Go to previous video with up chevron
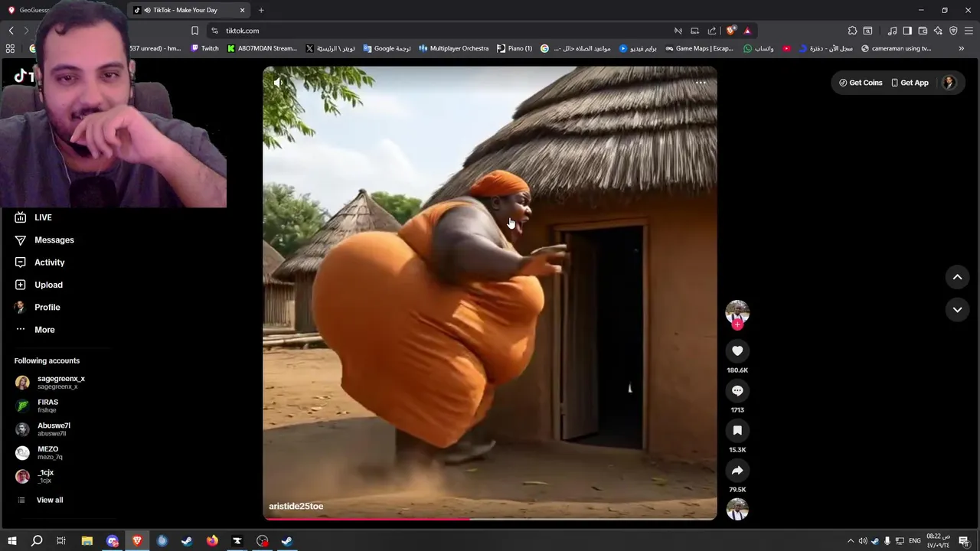 tap(957, 277)
